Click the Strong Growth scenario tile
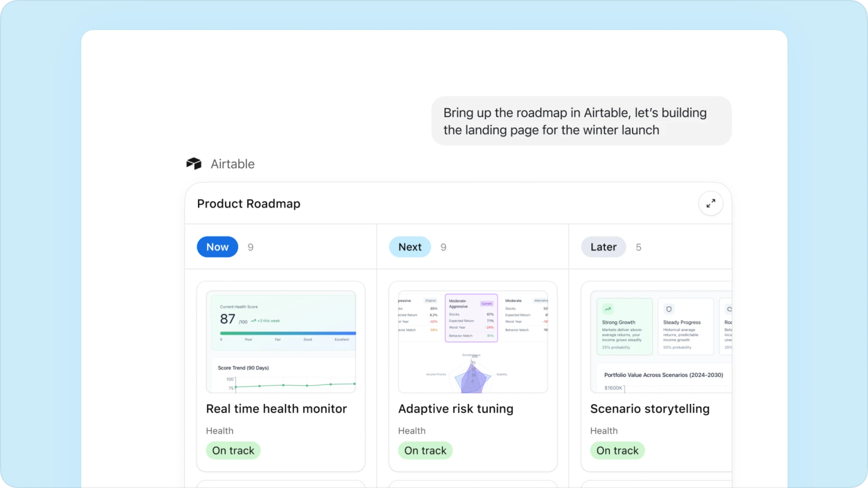Viewport: 868px width, 488px height. [624, 326]
